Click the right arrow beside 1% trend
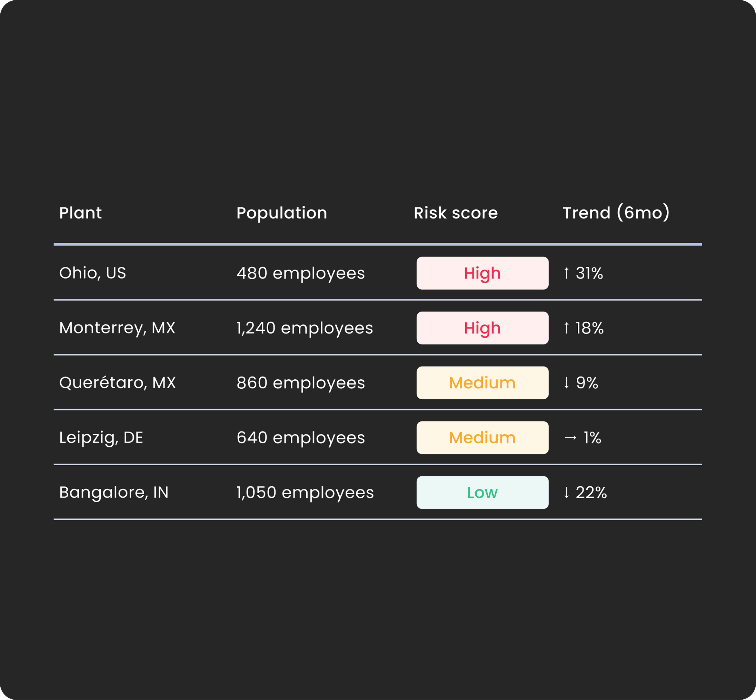Viewport: 756px width, 700px height. [570, 438]
